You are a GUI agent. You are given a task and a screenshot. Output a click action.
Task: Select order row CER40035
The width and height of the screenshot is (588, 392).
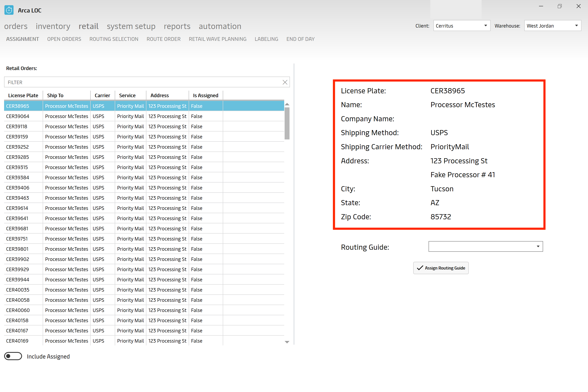[144, 290]
